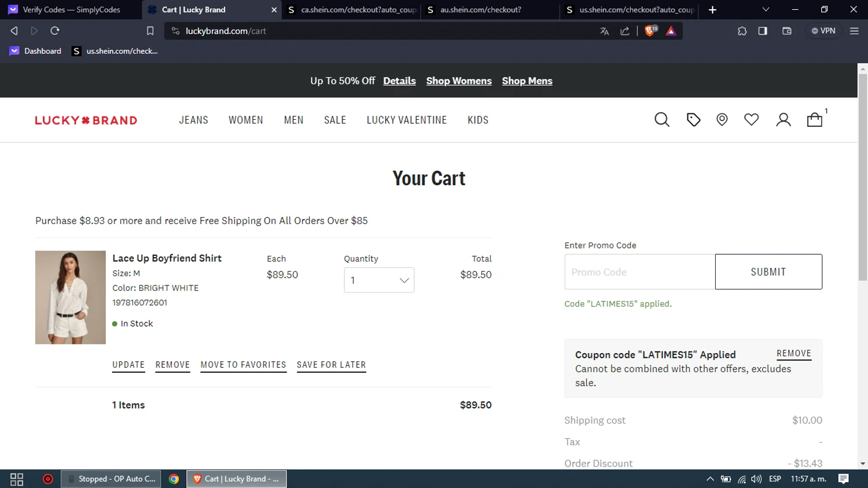Click REMOVE under the cart item

pyautogui.click(x=172, y=365)
